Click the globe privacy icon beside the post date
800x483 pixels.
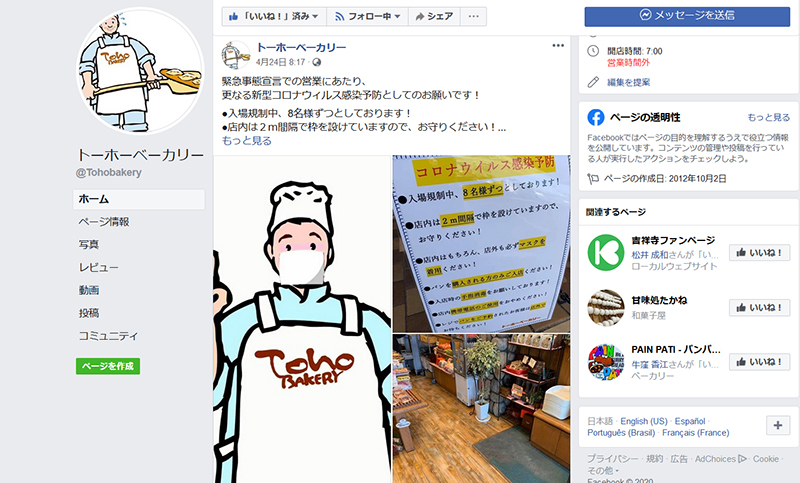pos(317,62)
